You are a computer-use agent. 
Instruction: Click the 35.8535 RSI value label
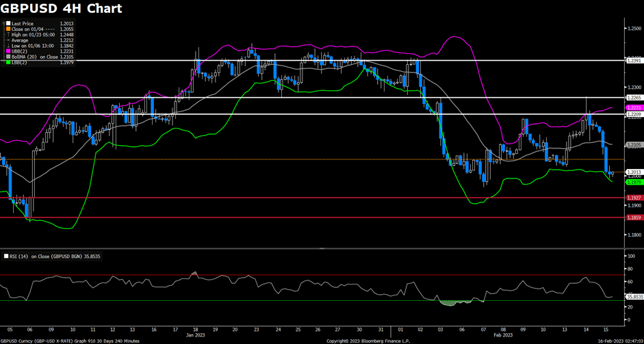point(634,297)
